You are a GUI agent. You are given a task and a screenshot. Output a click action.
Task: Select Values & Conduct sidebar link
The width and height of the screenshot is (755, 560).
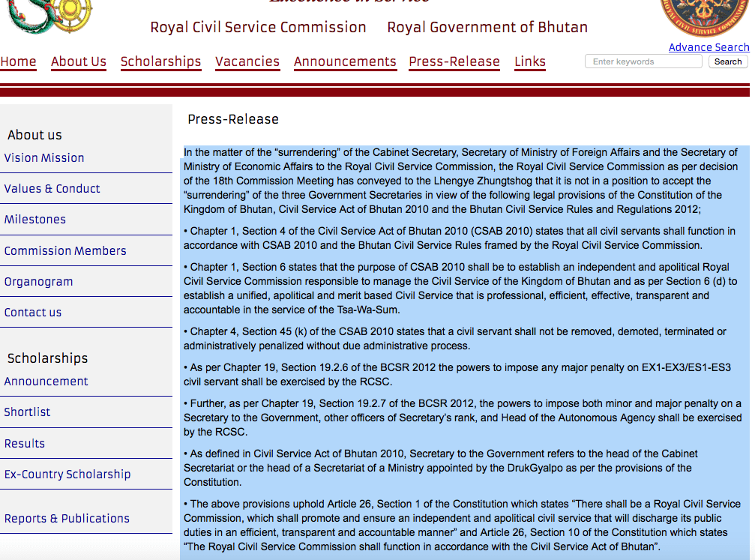52,188
